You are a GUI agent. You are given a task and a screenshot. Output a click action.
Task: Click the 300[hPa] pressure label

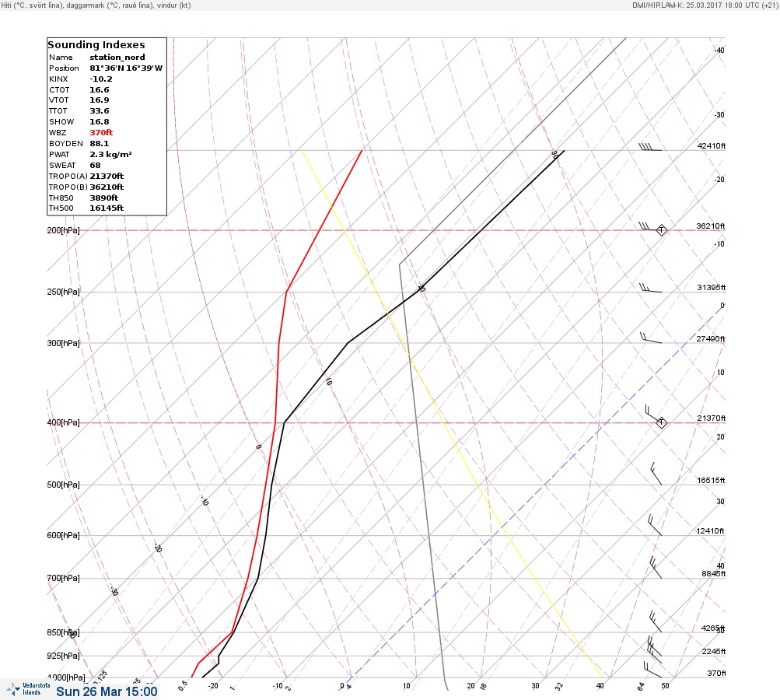[63, 343]
